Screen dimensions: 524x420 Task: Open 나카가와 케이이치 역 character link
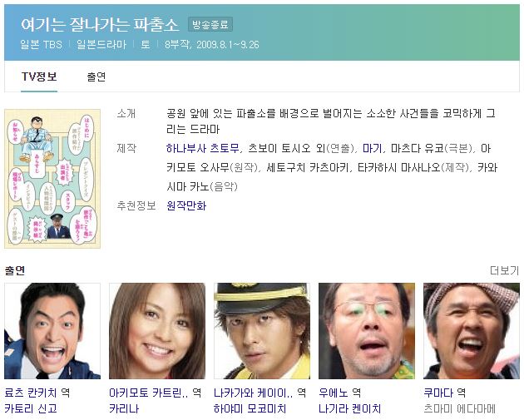click(260, 393)
